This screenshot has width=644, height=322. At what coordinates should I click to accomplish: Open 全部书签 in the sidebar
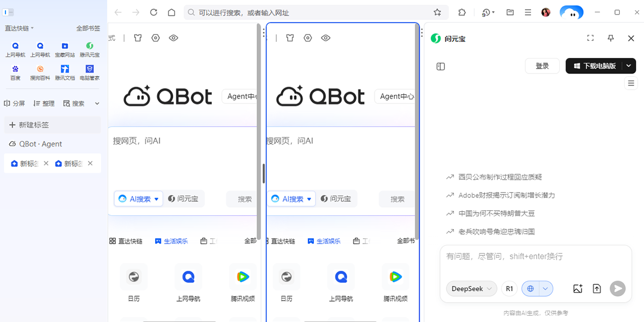pyautogui.click(x=89, y=28)
